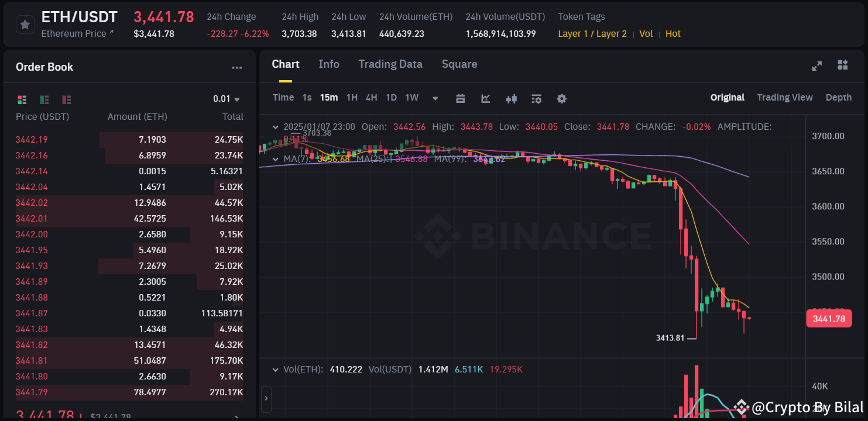
Task: Collapse the Vol(ETH) indicator chevron
Action: coord(276,370)
